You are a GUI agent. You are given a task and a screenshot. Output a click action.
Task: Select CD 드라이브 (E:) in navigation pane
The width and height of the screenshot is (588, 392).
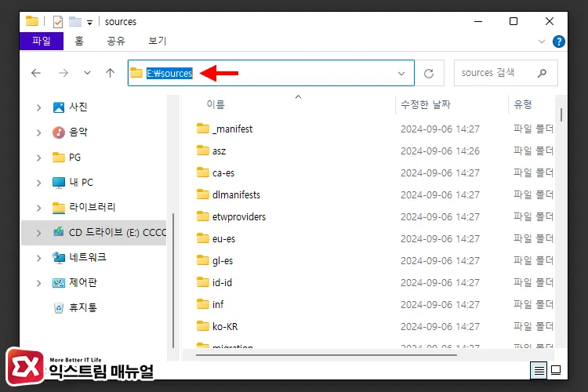(x=94, y=233)
